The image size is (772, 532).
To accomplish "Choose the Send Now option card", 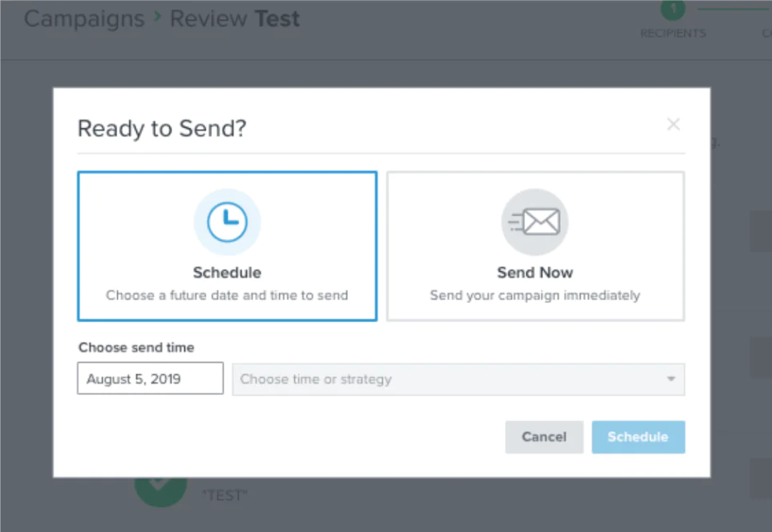I will pyautogui.click(x=535, y=246).
